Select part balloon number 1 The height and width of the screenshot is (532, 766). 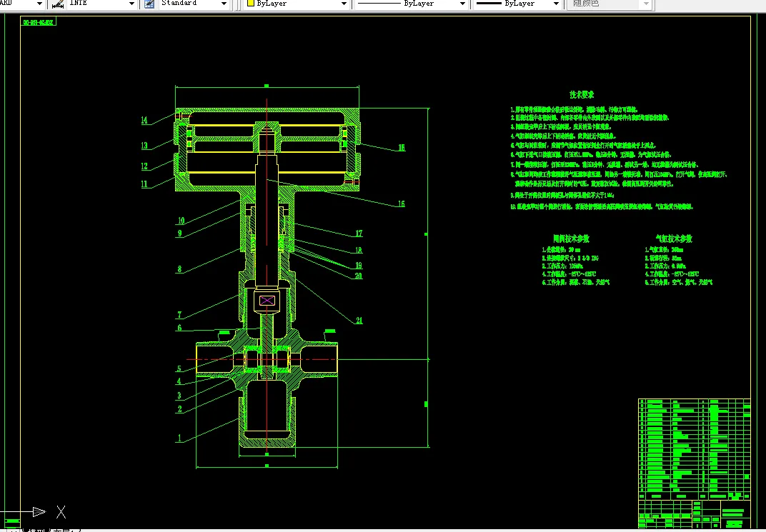[179, 438]
